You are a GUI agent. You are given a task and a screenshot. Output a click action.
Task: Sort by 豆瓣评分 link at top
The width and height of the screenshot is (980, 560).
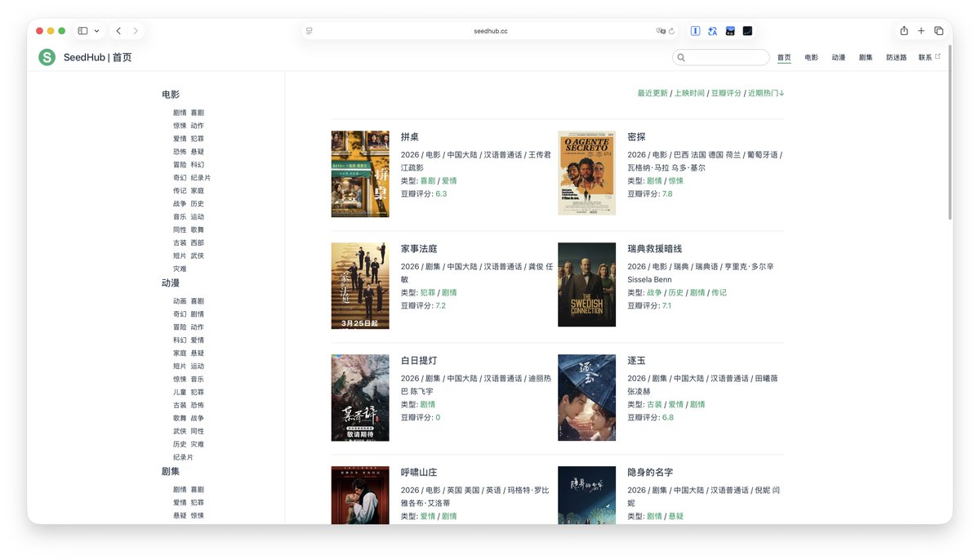tap(726, 93)
